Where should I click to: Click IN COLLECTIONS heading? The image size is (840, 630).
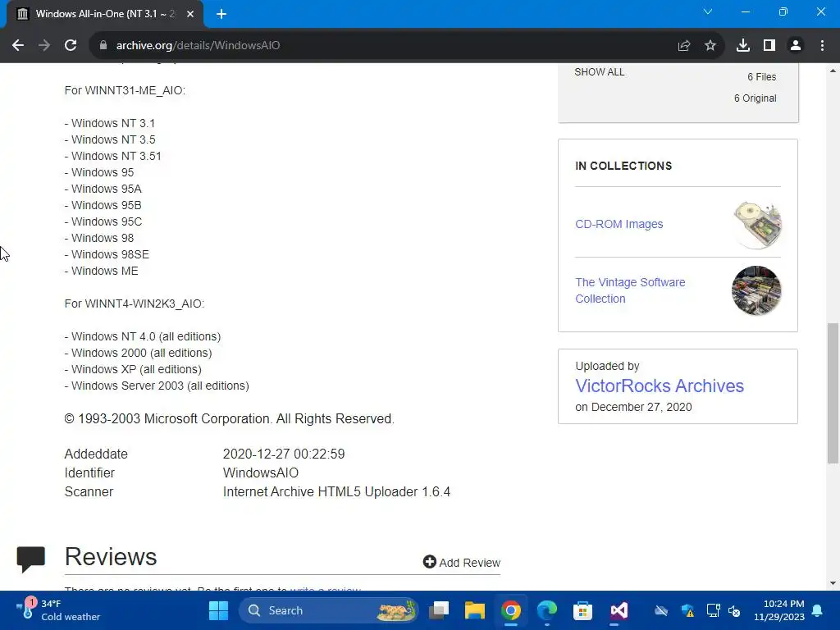(x=623, y=166)
